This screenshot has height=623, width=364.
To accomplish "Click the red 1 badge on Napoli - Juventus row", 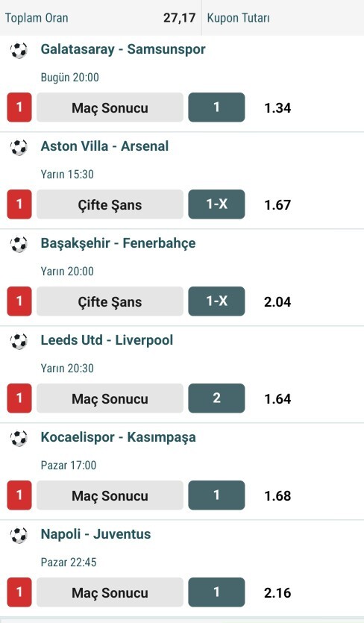I will 19,592.
